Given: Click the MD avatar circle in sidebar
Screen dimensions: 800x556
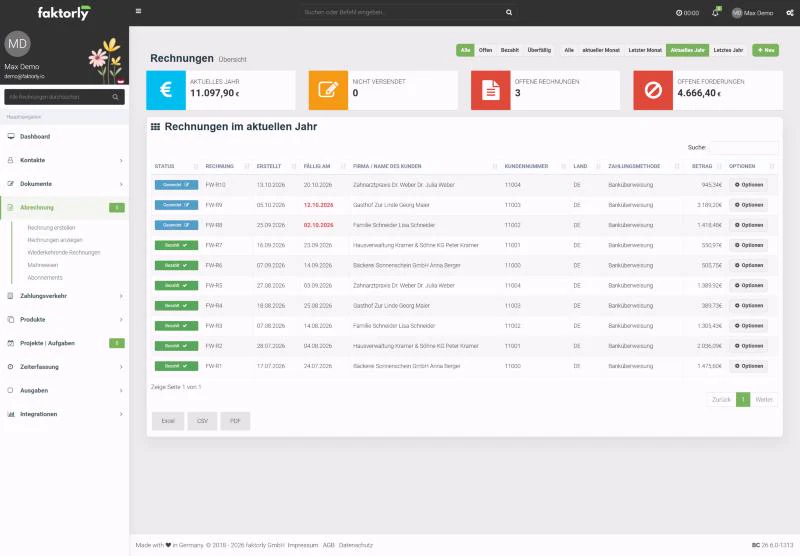Looking at the screenshot, I should [x=17, y=44].
